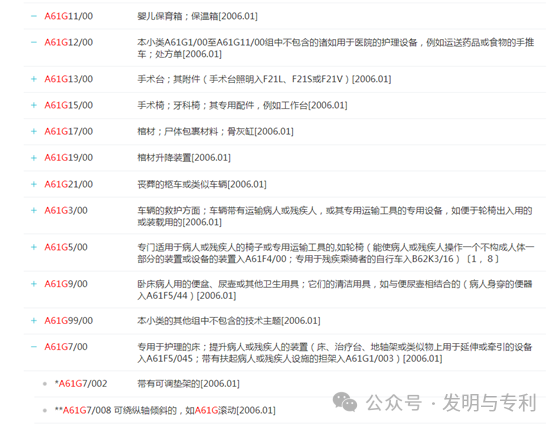Collapse the A61G12/00 row
Image resolution: width=558 pixels, height=431 pixels.
[x=34, y=42]
